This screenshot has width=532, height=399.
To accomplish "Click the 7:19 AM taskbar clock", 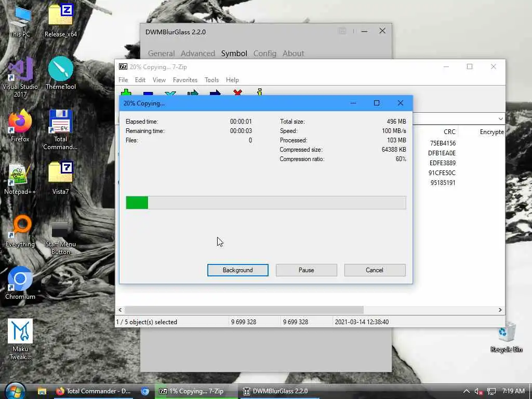I will point(513,391).
